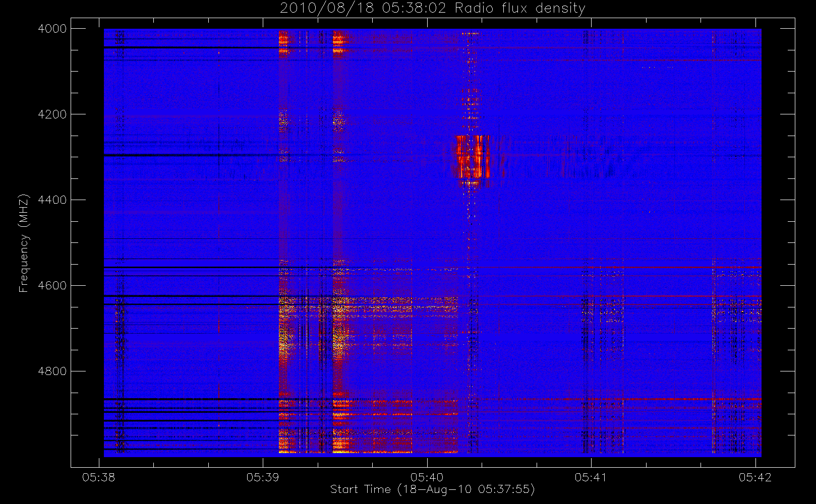Select the '4400' frequency tick label
Viewport: 816px width, 504px height.
tap(52, 200)
